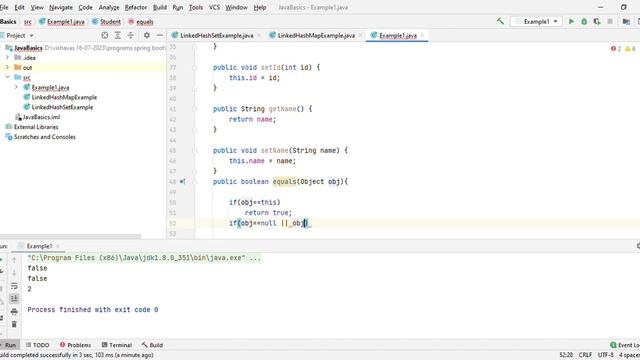Viewport: 640px width, 360px height.
Task: Clear console with the trash icon
Action: [14, 324]
